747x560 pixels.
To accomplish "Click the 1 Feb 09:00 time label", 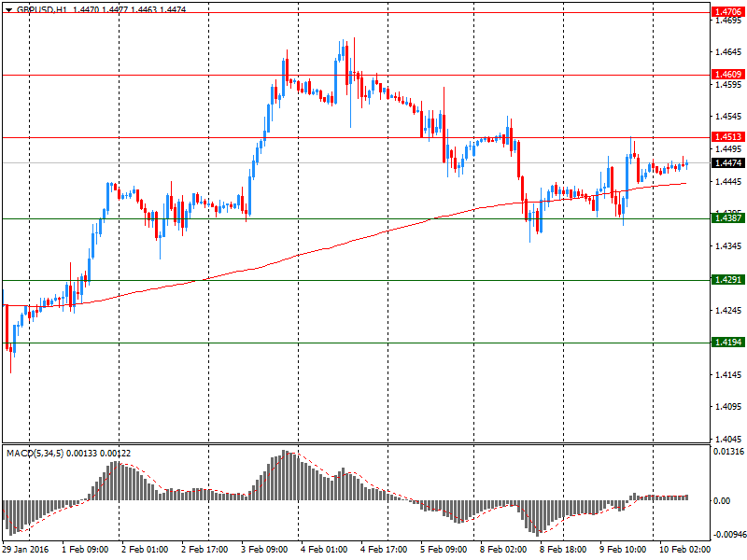I will (85, 550).
